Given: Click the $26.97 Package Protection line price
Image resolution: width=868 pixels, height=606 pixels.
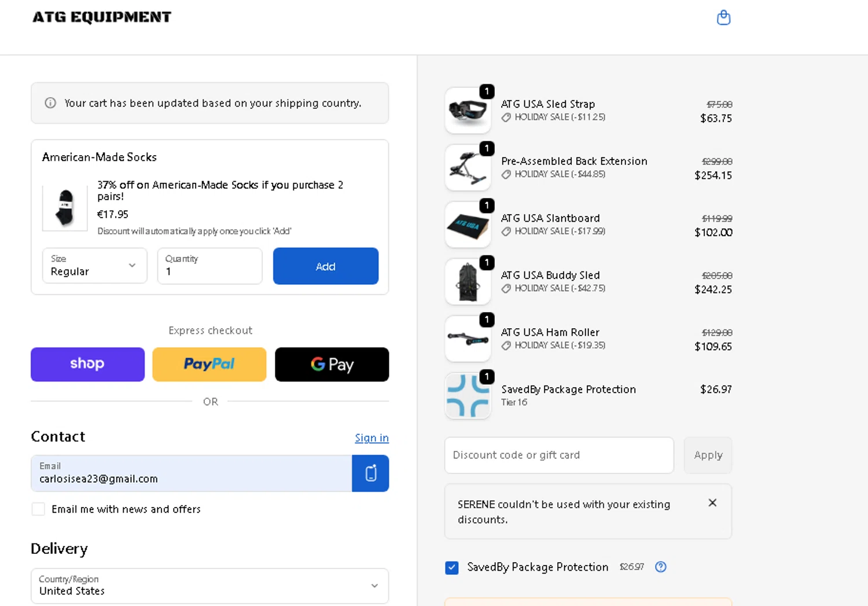Looking at the screenshot, I should [716, 389].
